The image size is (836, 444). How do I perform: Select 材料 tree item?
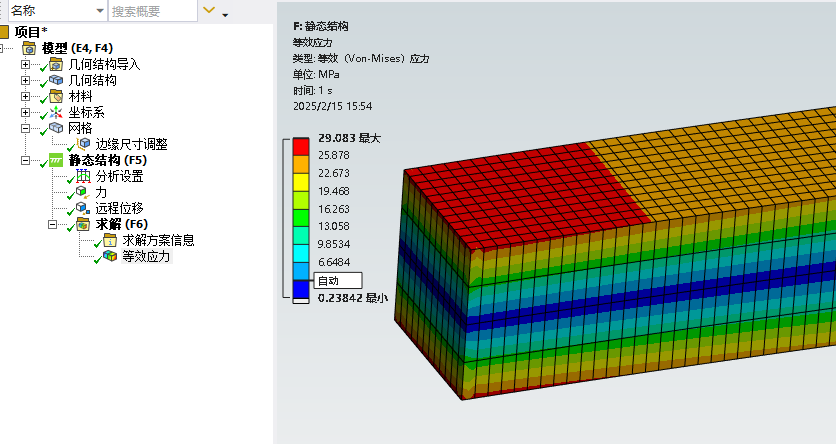pos(81,96)
